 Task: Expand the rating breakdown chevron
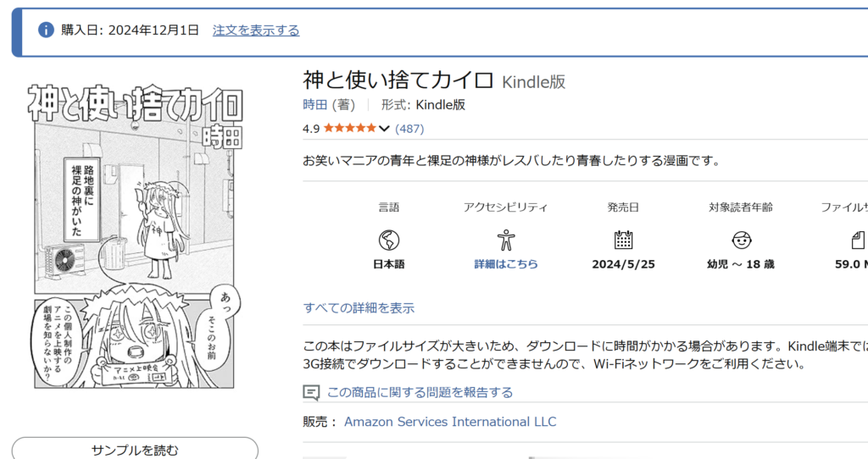pos(385,129)
